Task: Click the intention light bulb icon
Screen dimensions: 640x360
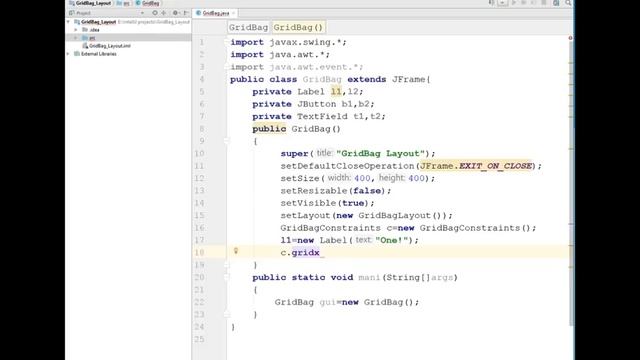Action: 236,251
